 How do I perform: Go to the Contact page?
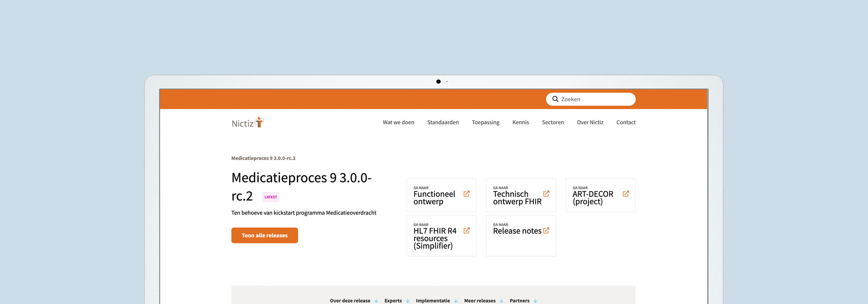coord(626,122)
